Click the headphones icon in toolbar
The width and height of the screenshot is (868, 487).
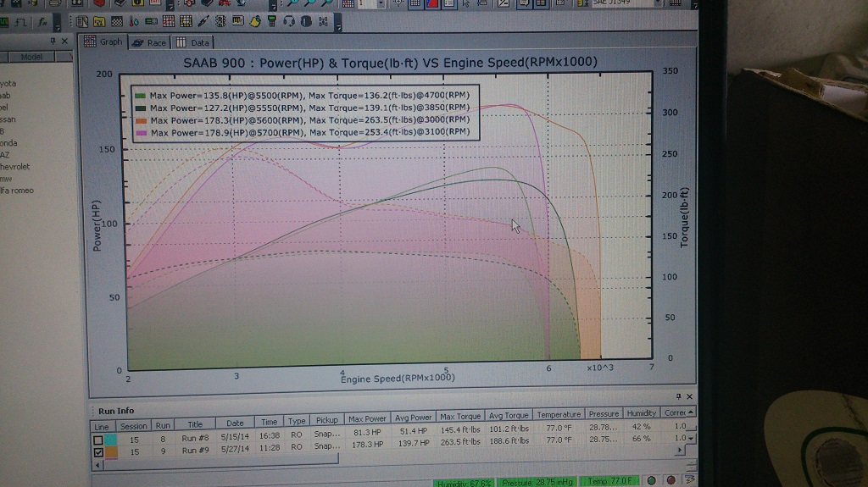(288, 21)
